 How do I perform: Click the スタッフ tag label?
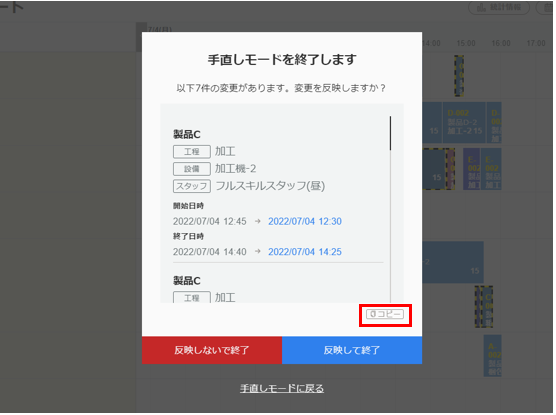[191, 186]
